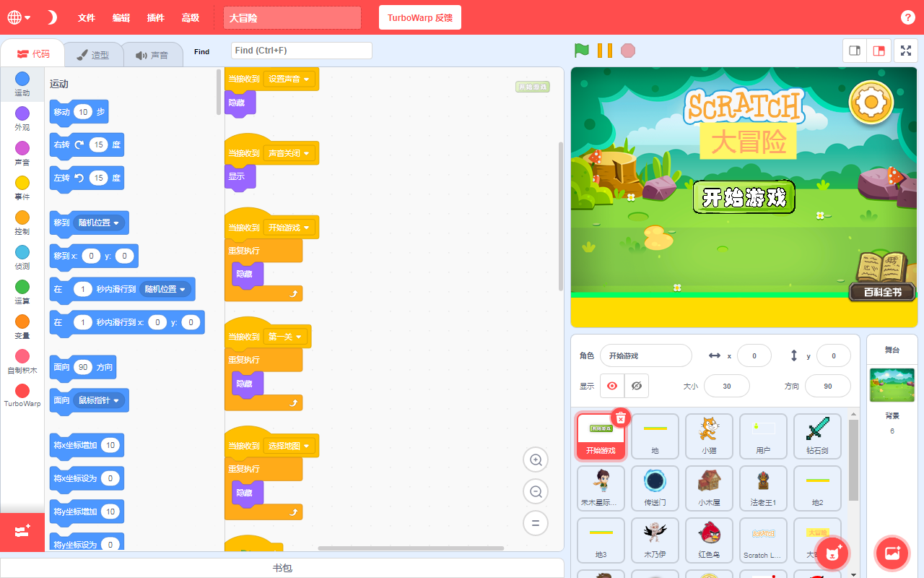This screenshot has height=578, width=924.
Task: Click the 百科全书 book on stage
Action: (x=882, y=275)
